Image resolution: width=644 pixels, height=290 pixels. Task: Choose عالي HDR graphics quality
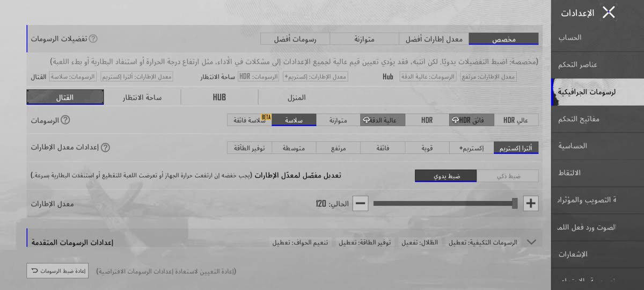(x=516, y=120)
